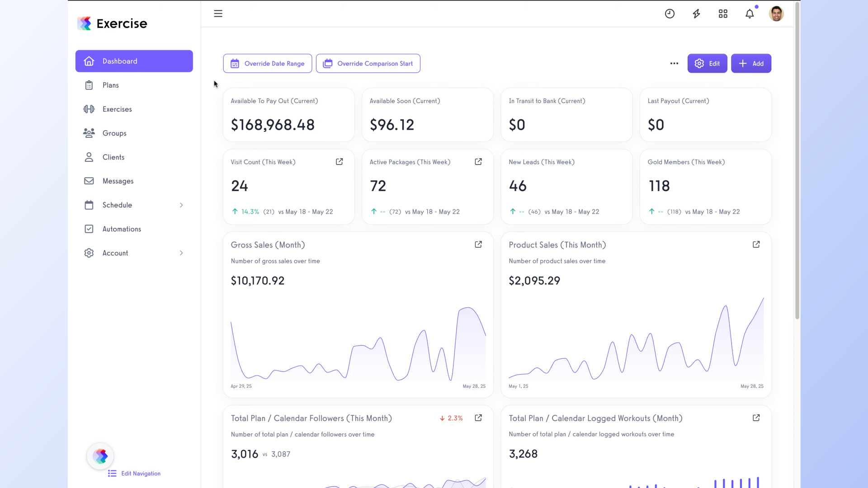Click the Exercise logo in the sidebar
Viewport: 868px width, 488px height.
click(112, 23)
